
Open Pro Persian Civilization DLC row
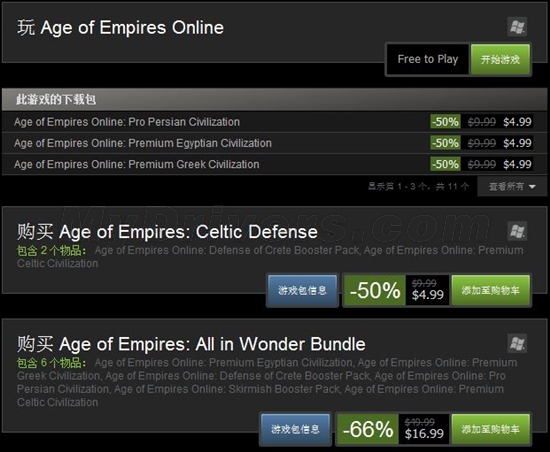274,122
